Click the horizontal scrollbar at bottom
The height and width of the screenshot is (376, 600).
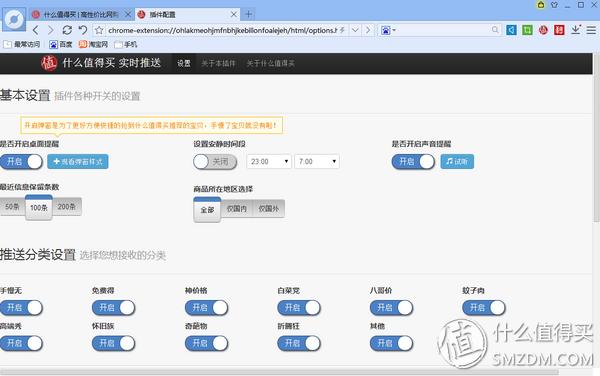pos(279,372)
